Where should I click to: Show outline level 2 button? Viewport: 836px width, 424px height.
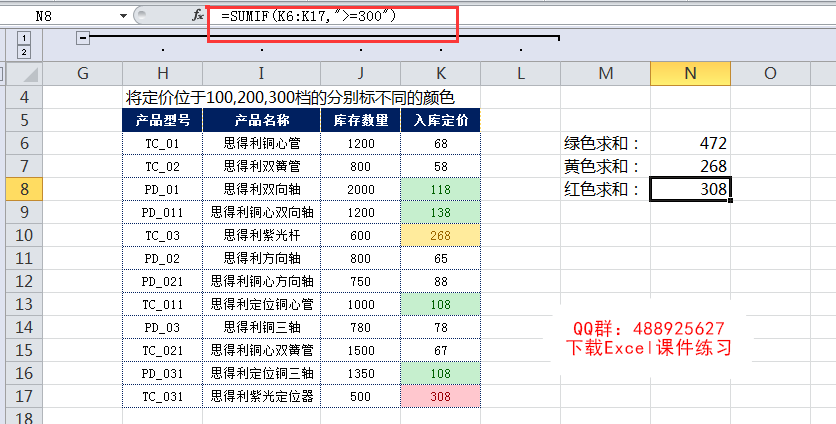pos(24,52)
